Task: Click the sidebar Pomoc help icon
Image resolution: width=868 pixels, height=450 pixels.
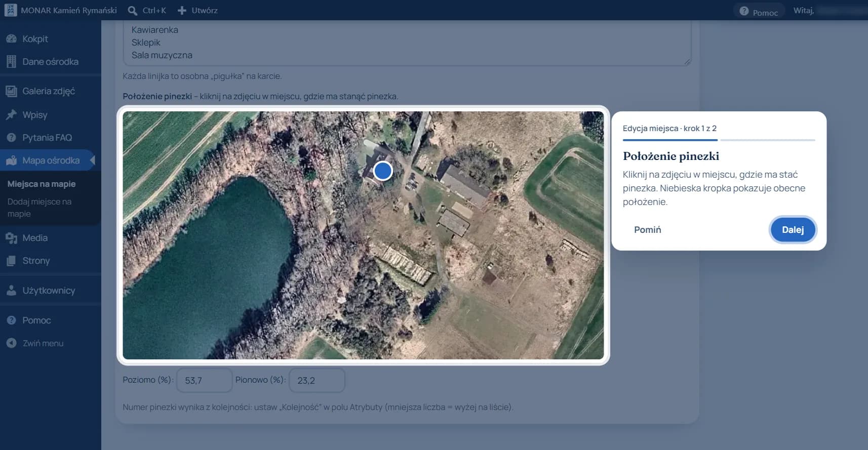Action: 11,320
